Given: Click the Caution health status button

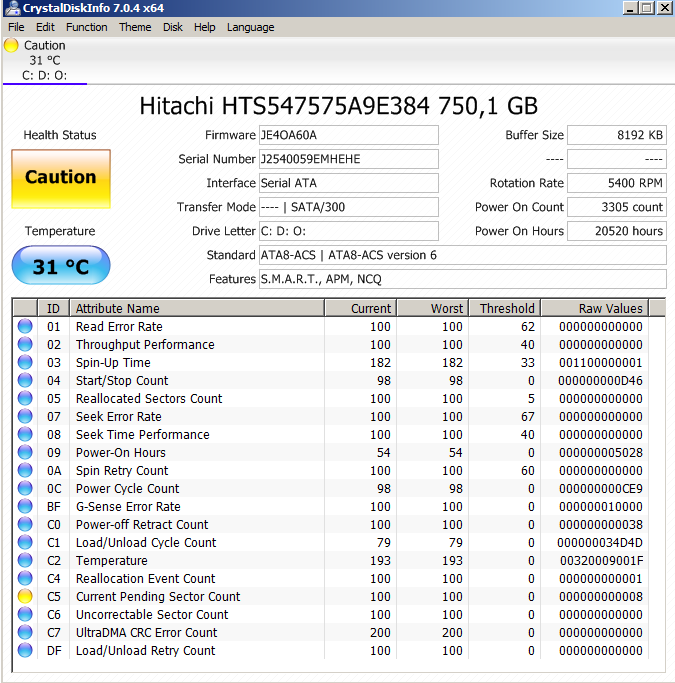Looking at the screenshot, I should click(61, 179).
